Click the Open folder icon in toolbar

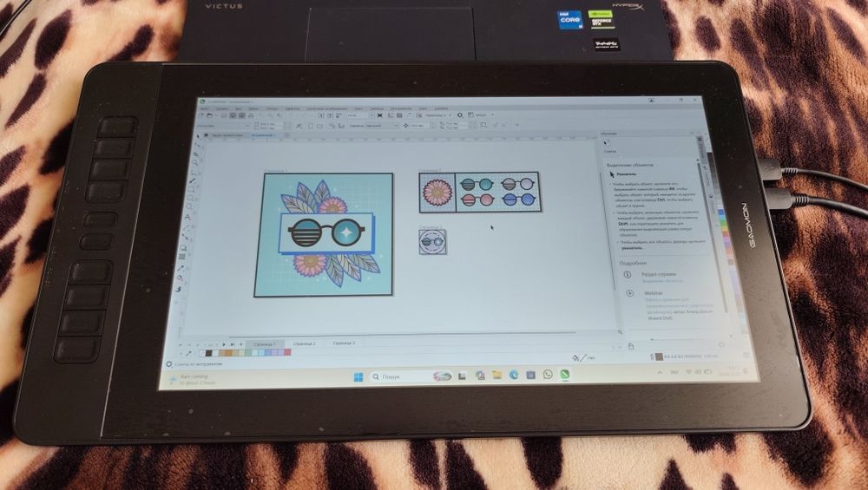click(209, 115)
